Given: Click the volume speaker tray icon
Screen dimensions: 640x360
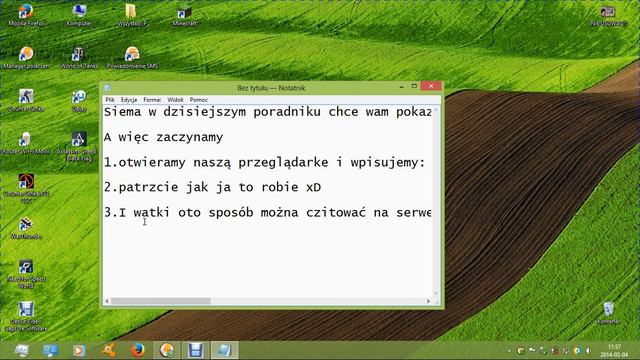Looking at the screenshot, I should coord(588,351).
